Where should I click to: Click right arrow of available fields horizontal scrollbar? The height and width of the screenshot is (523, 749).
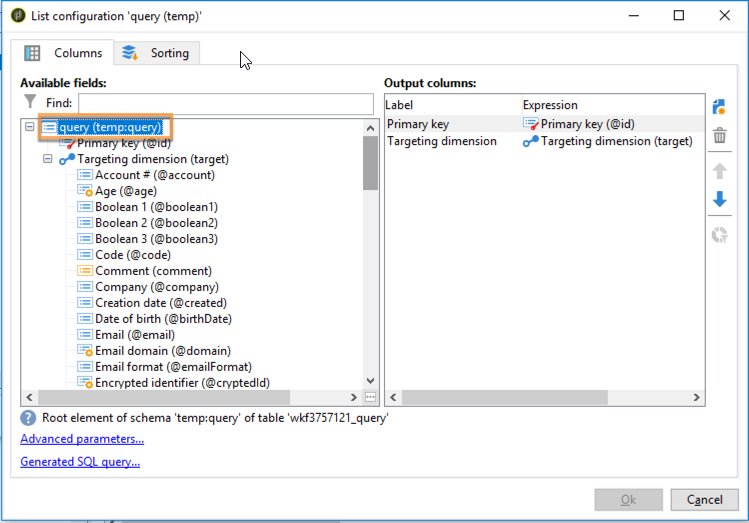click(x=353, y=397)
